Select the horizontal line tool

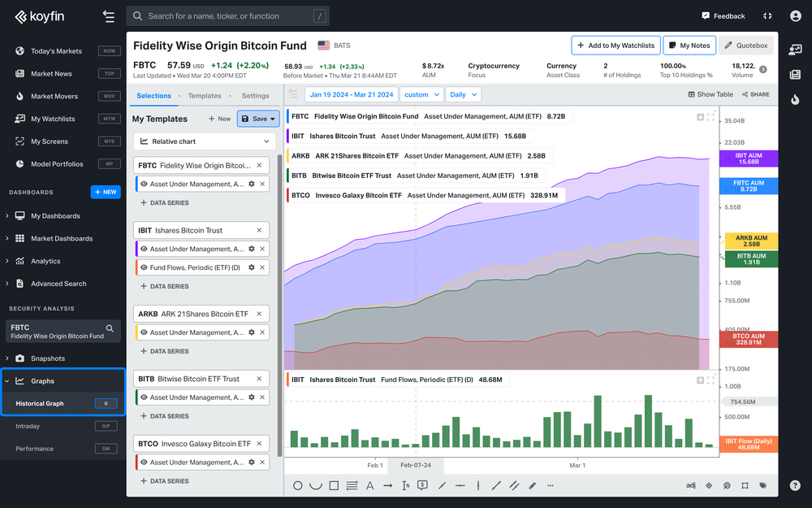pos(460,486)
